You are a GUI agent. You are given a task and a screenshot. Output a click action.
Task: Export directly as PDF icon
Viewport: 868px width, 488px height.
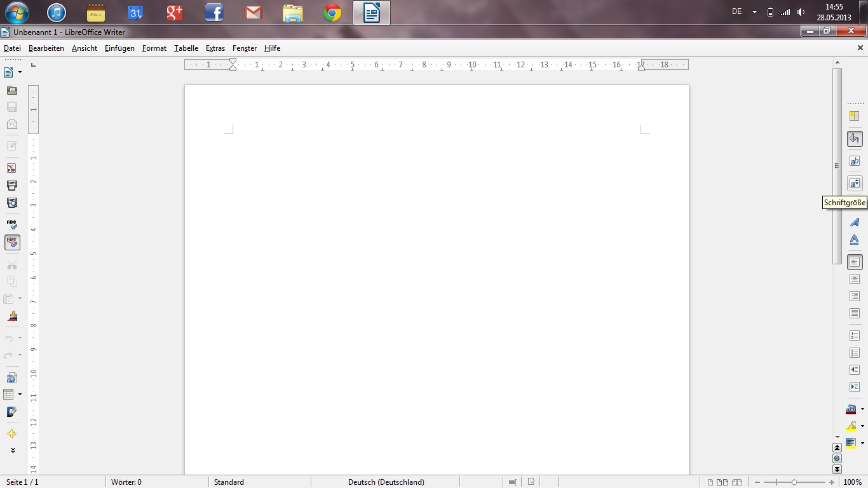11,168
